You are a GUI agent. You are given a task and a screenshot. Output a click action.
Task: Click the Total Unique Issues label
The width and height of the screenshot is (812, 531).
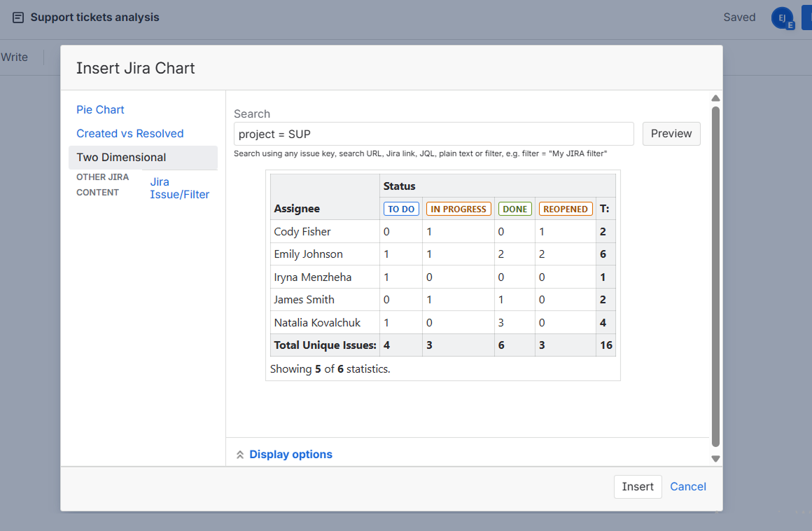325,345
